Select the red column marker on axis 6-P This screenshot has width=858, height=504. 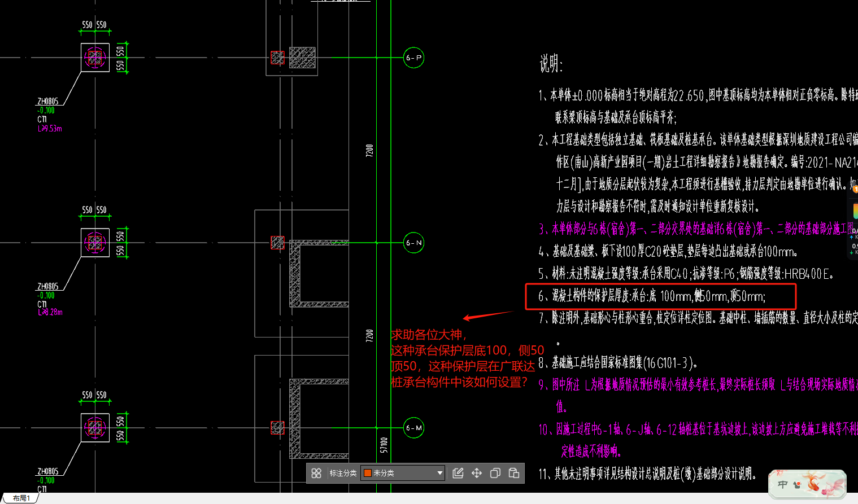[277, 58]
